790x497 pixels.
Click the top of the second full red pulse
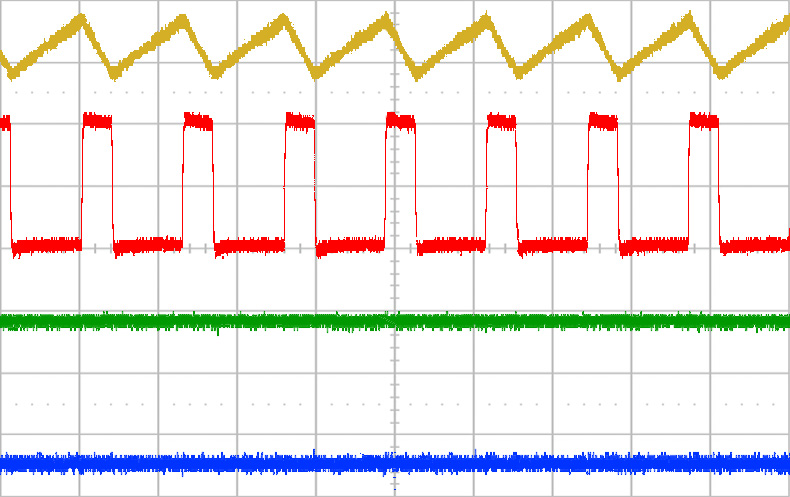pos(198,121)
